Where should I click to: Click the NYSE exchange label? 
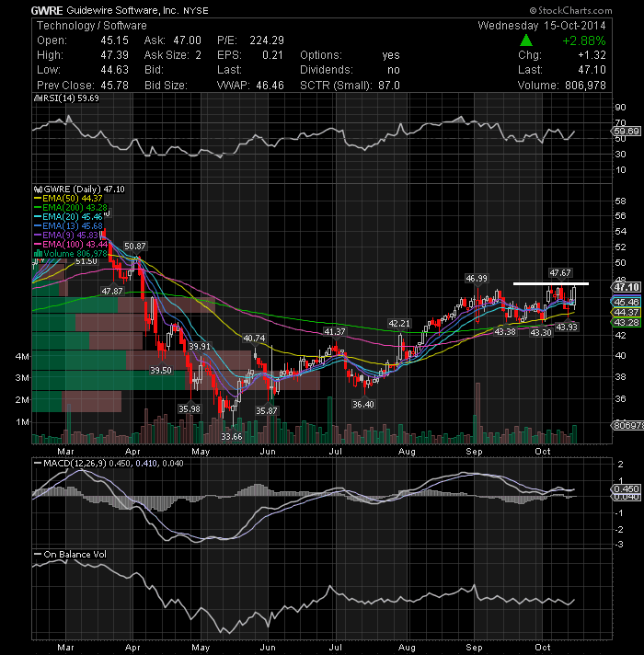195,11
